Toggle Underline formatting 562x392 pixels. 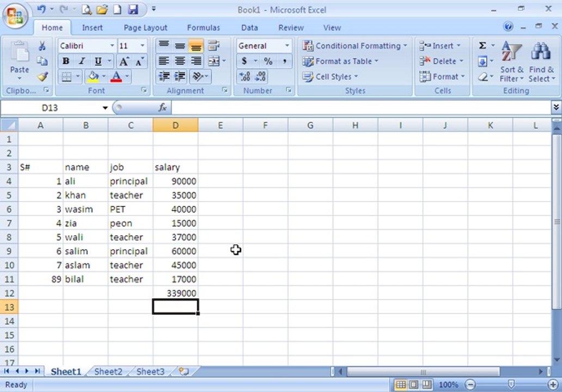(98, 62)
